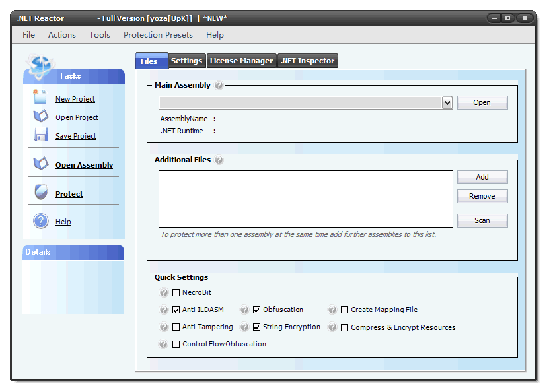Image resolution: width=547 pixels, height=392 pixels.
Task: Open the Help menu in menu bar
Action: (215, 35)
